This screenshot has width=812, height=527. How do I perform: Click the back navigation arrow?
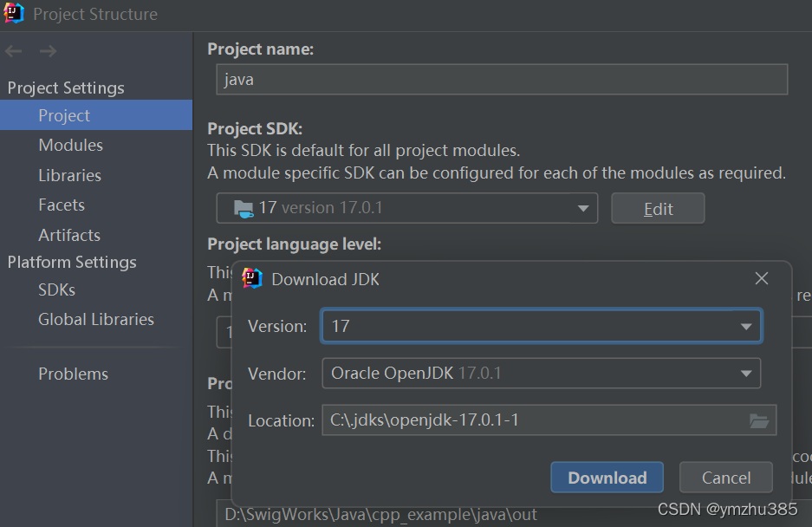14,51
